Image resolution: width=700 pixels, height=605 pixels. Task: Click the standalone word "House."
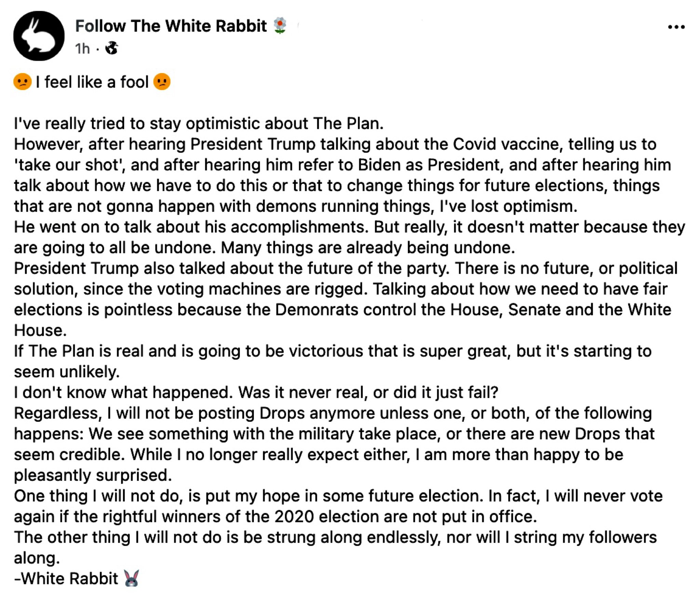coord(40,330)
